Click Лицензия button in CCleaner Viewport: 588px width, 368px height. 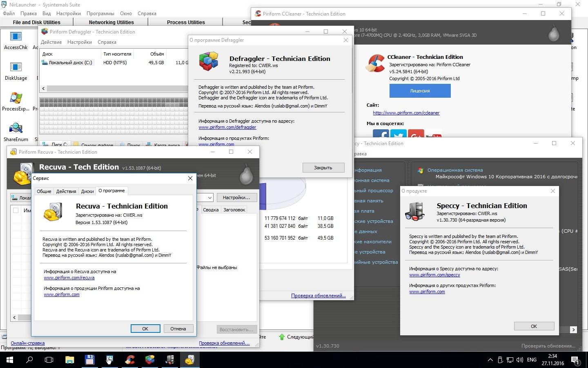[420, 91]
